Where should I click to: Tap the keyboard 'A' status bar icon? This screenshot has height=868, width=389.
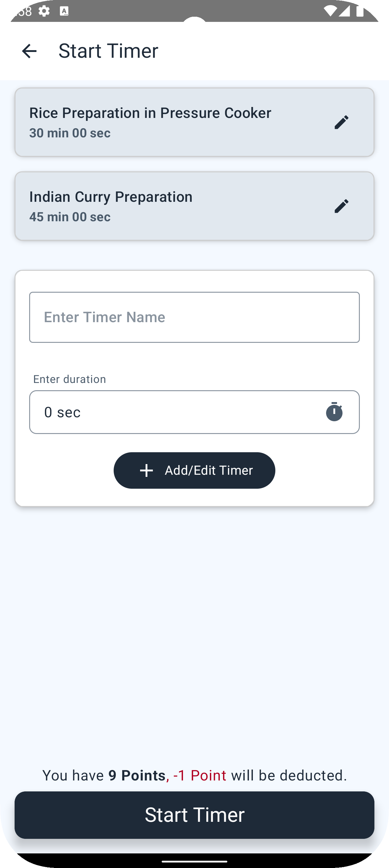pyautogui.click(x=64, y=12)
